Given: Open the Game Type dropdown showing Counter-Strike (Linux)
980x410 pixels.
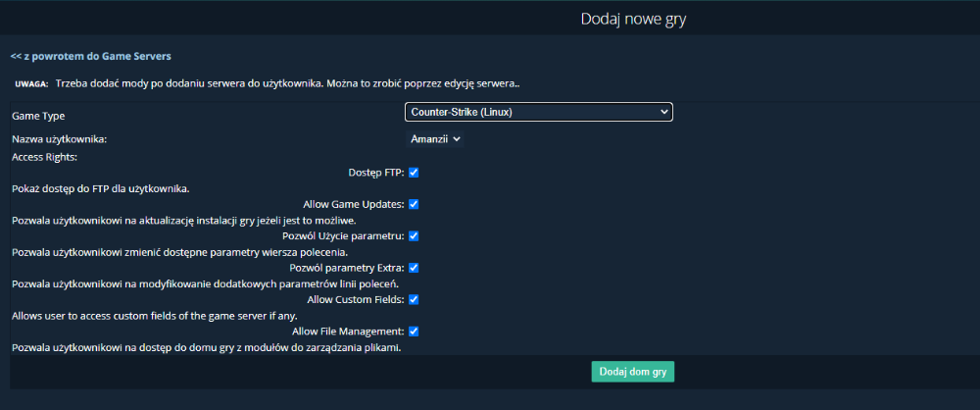Looking at the screenshot, I should point(539,112).
